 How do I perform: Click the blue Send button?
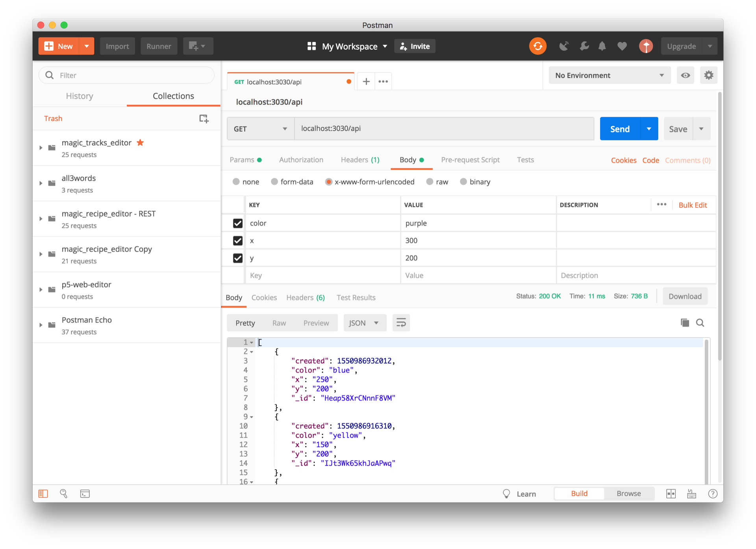click(x=620, y=129)
